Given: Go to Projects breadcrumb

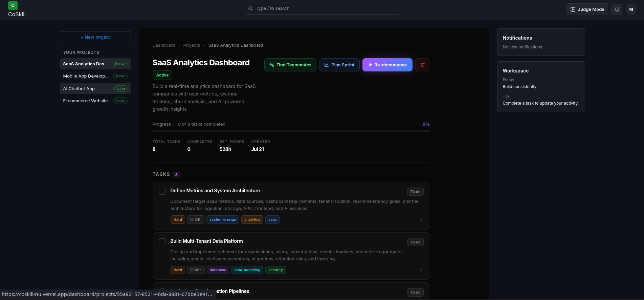Looking at the screenshot, I should (192, 45).
